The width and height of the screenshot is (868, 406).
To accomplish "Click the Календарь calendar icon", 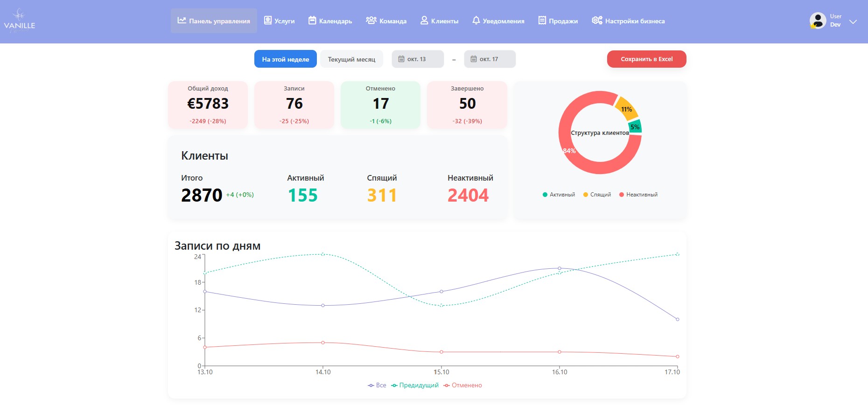I will click(312, 21).
